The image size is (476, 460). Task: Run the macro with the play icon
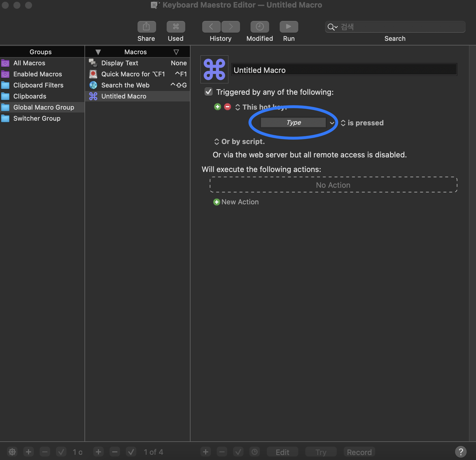289,27
